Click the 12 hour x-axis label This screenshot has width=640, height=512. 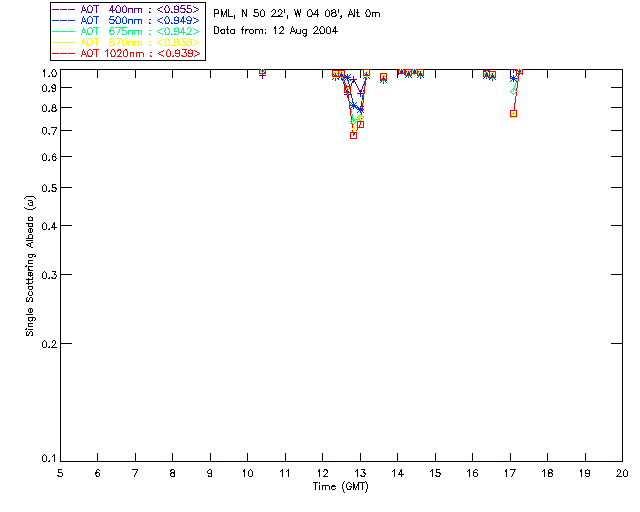[x=322, y=473]
